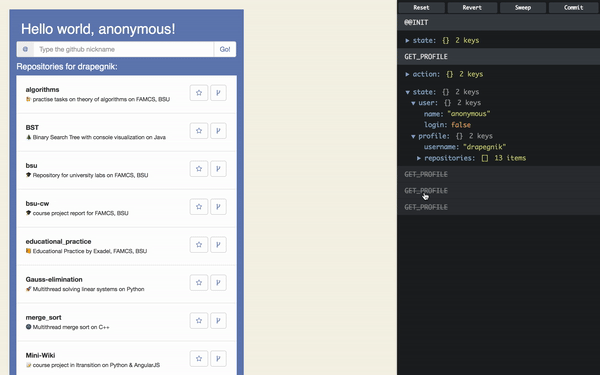Viewport: 600px width, 375px height.
Task: Fork the algorithms repository
Action: coord(218,93)
